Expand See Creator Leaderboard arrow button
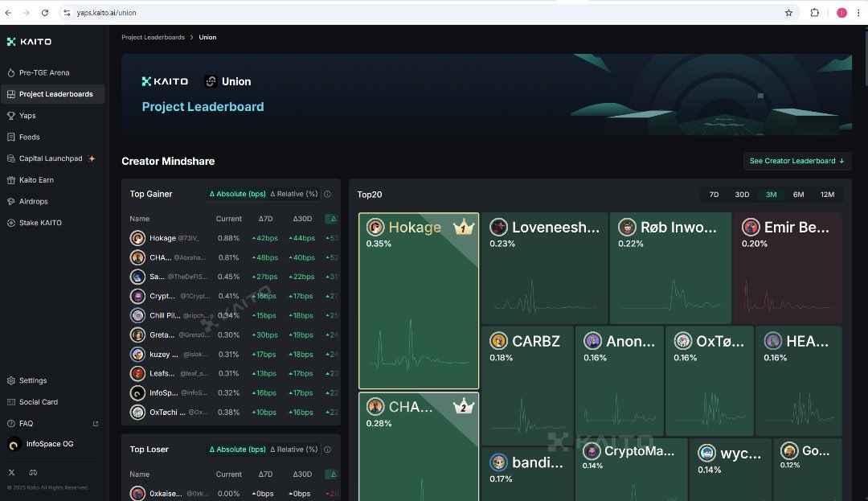 tap(796, 161)
